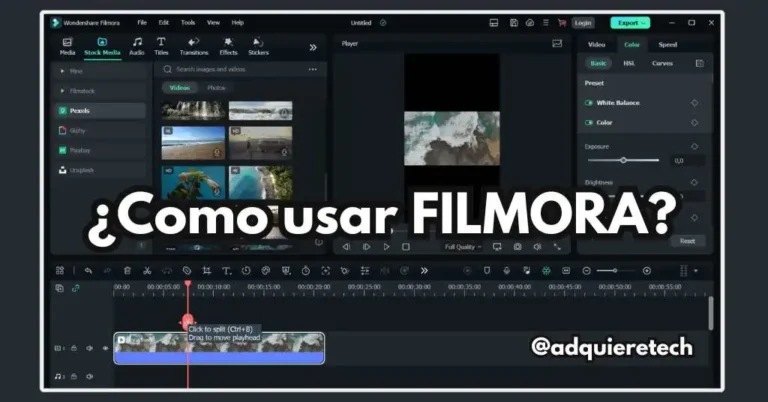
Task: Open the Tools menu
Action: point(188,23)
